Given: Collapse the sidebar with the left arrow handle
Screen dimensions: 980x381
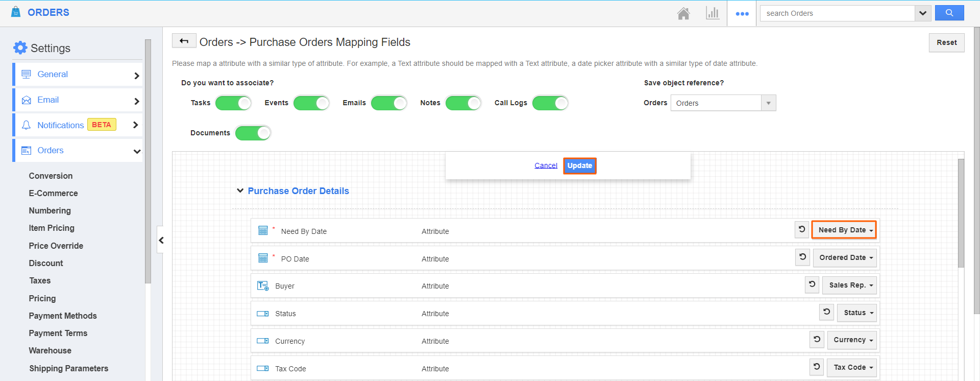Looking at the screenshot, I should (x=161, y=240).
